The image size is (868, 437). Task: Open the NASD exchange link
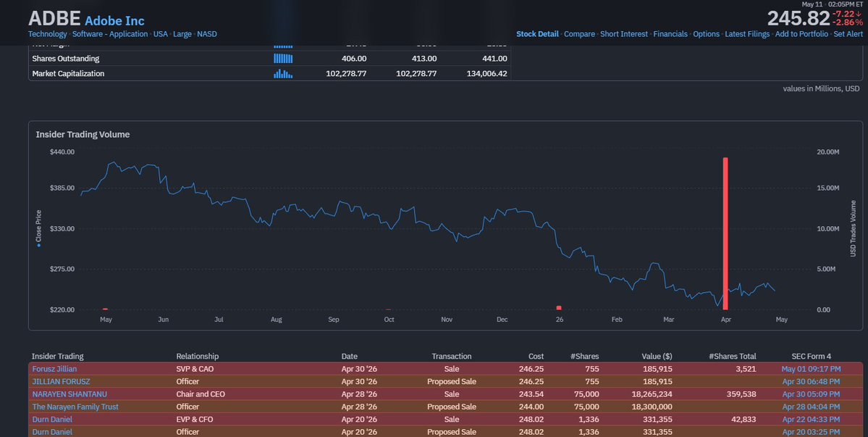[x=207, y=34]
